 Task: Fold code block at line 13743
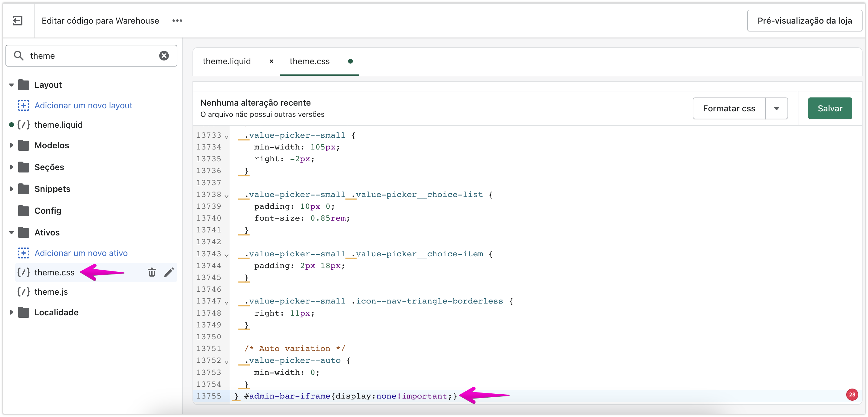226,255
